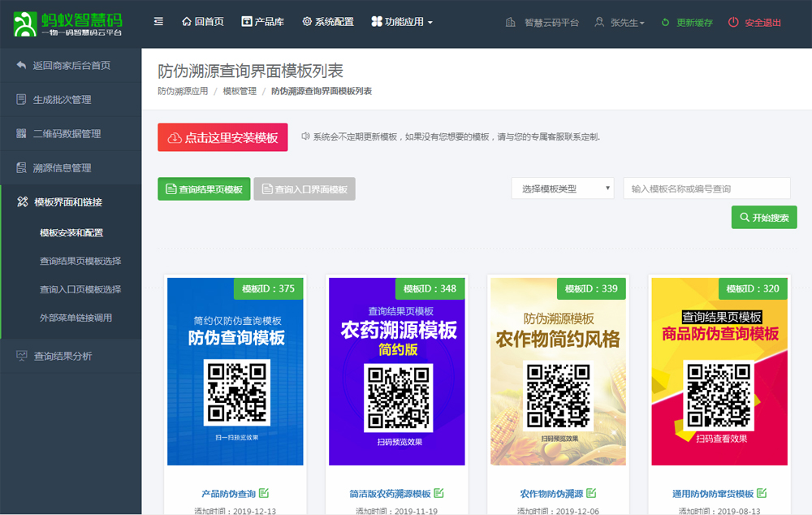Click the edit icon next to 简洁版农药溯源模板
The height and width of the screenshot is (515, 812).
pyautogui.click(x=439, y=493)
